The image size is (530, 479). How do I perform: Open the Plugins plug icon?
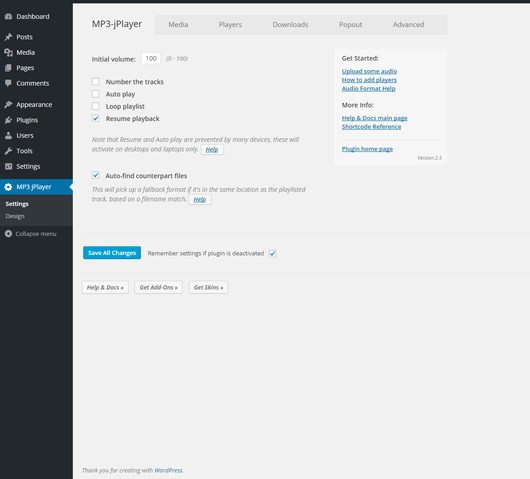tap(8, 120)
